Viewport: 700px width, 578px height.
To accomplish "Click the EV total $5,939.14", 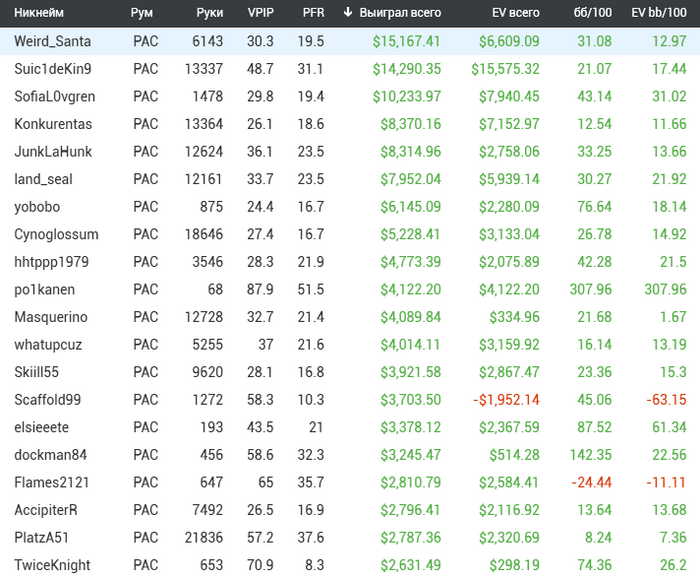I will click(x=509, y=179).
